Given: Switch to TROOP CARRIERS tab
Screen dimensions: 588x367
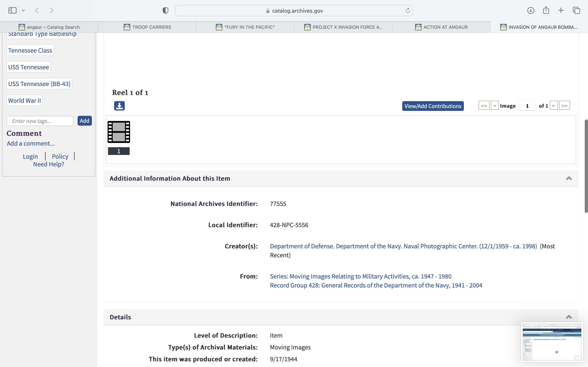Looking at the screenshot, I should click(x=147, y=27).
